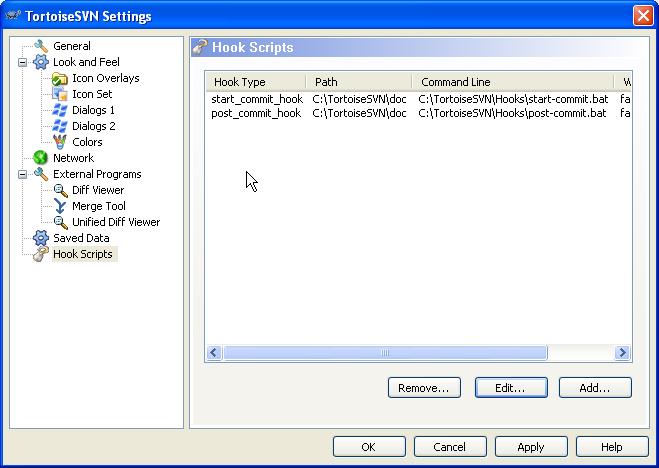
Task: Select General in the settings tree
Action: point(72,46)
